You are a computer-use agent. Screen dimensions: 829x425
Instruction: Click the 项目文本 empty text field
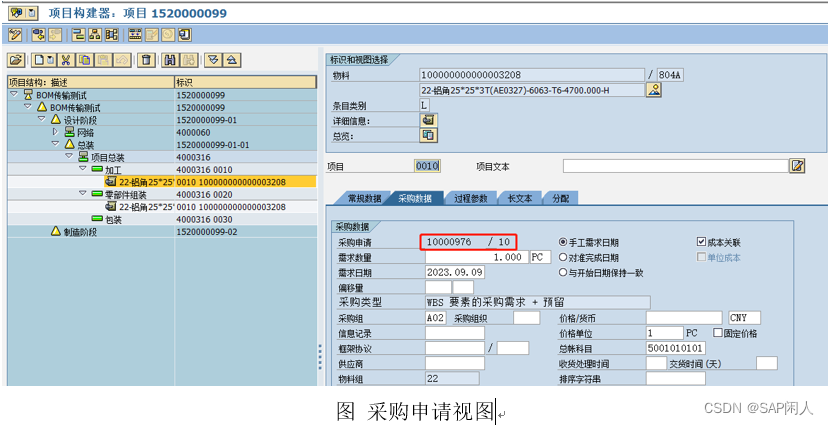click(x=676, y=166)
